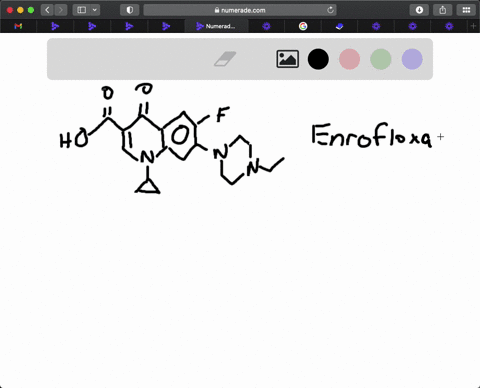The image size is (480, 388).
Task: Choose the pink pen color
Action: click(x=349, y=59)
